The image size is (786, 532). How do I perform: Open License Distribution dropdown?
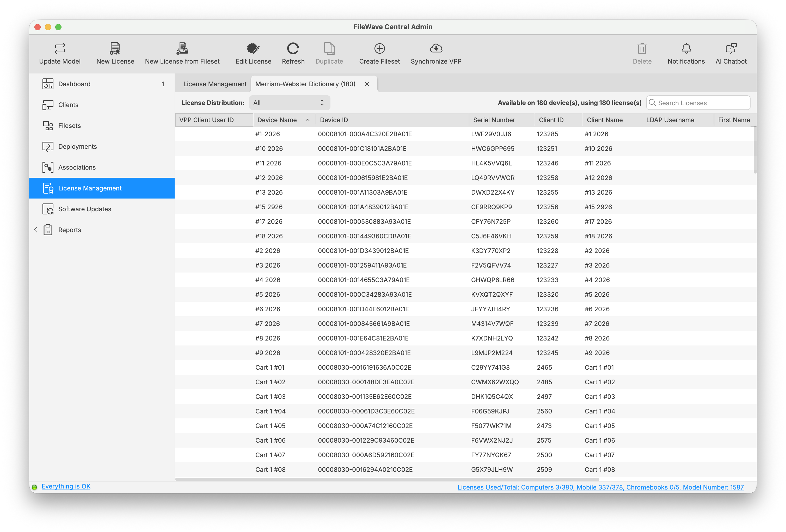[x=290, y=103]
